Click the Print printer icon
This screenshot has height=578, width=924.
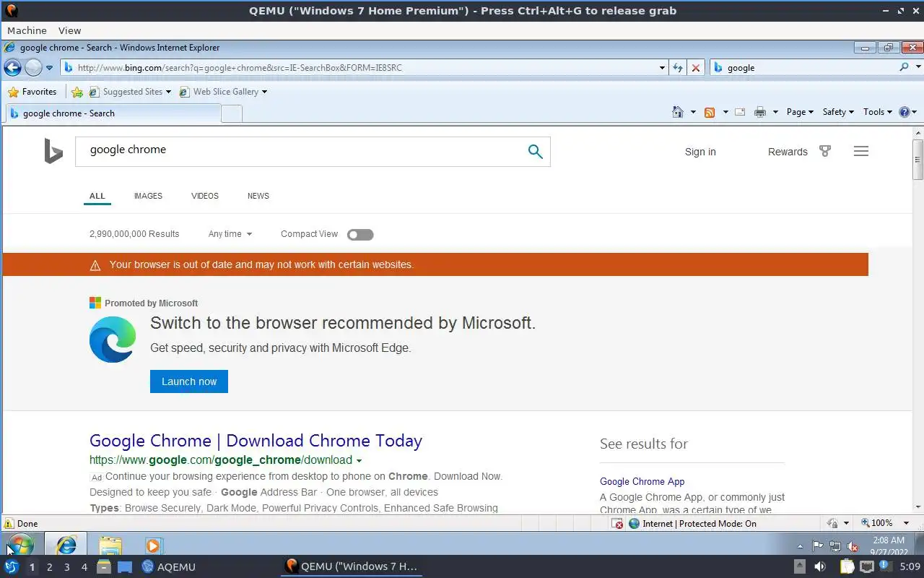click(x=759, y=112)
